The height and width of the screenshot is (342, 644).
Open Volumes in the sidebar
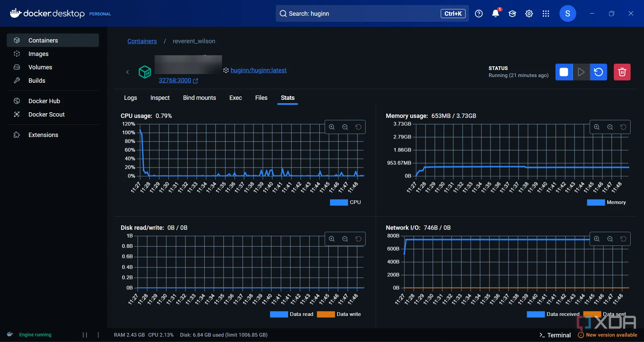click(53, 67)
